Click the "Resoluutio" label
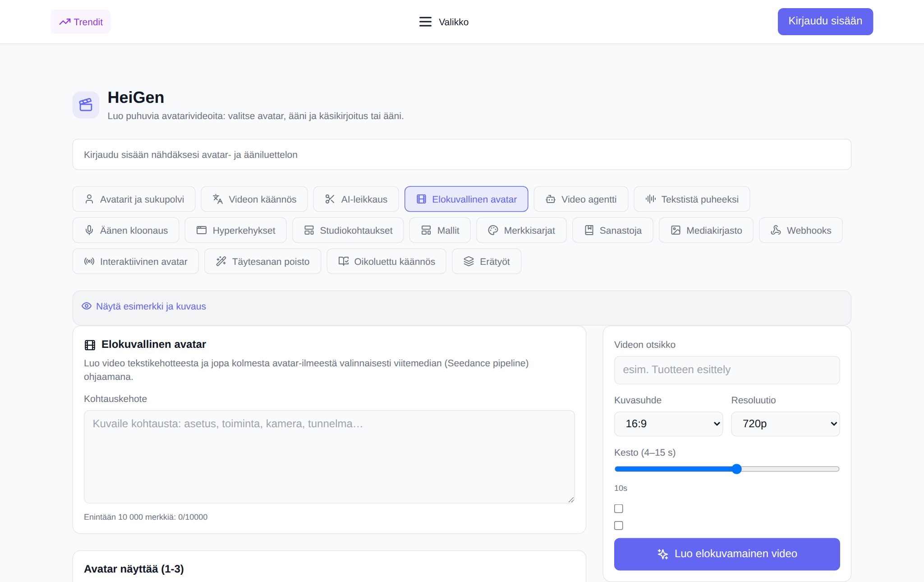This screenshot has width=924, height=582. 754,400
